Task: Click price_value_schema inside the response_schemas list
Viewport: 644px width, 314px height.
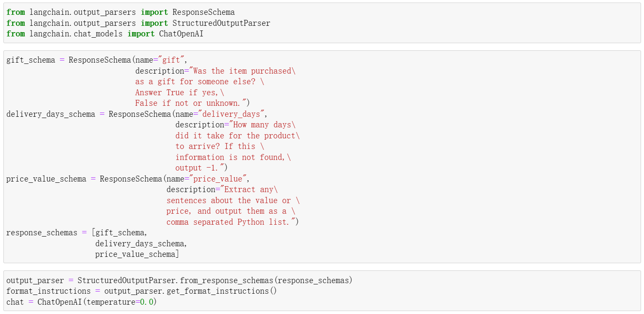Action: click(136, 254)
